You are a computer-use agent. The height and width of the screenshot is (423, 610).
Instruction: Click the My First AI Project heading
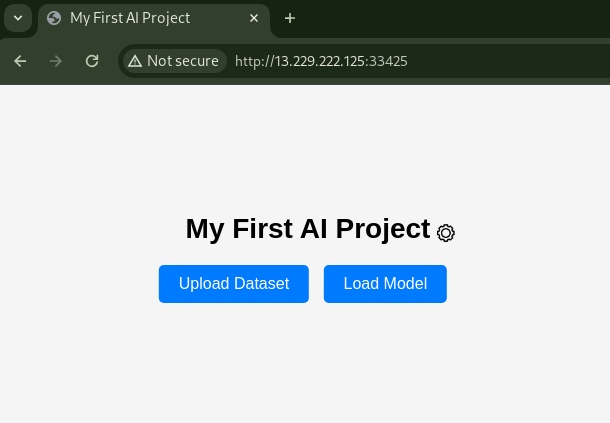[x=308, y=229]
